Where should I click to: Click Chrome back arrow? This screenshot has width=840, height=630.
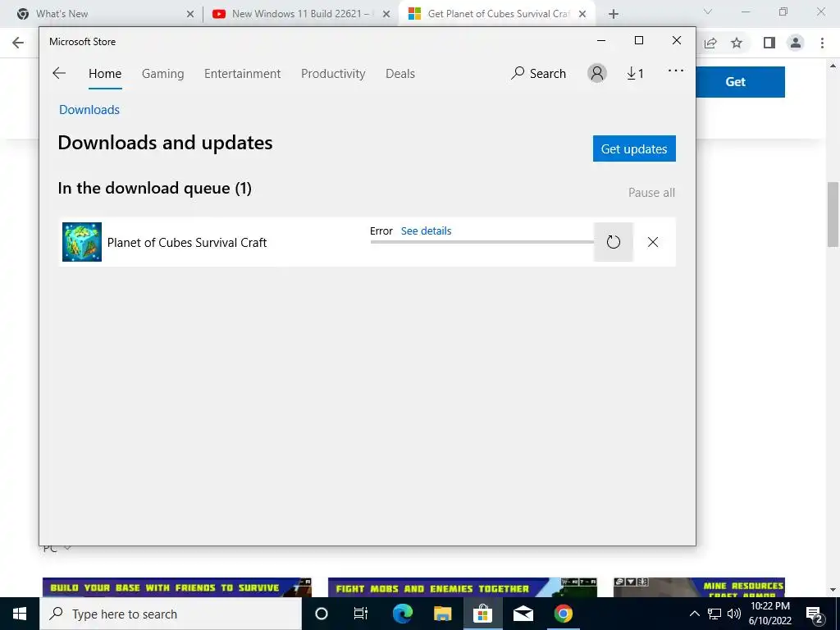click(x=18, y=43)
